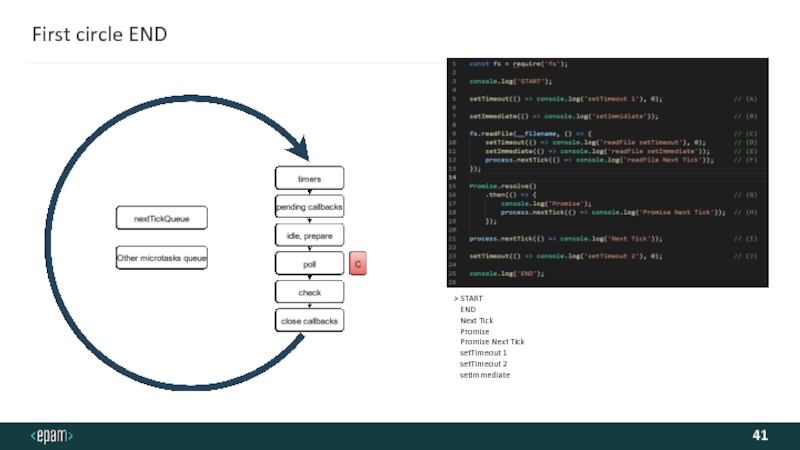The height and width of the screenshot is (450, 800).
Task: Select the idle, prepare phase box
Action: click(x=310, y=235)
